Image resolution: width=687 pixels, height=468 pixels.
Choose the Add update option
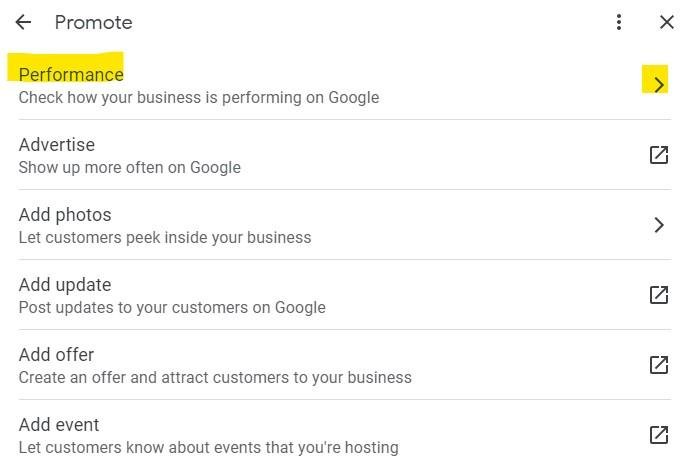(x=344, y=295)
